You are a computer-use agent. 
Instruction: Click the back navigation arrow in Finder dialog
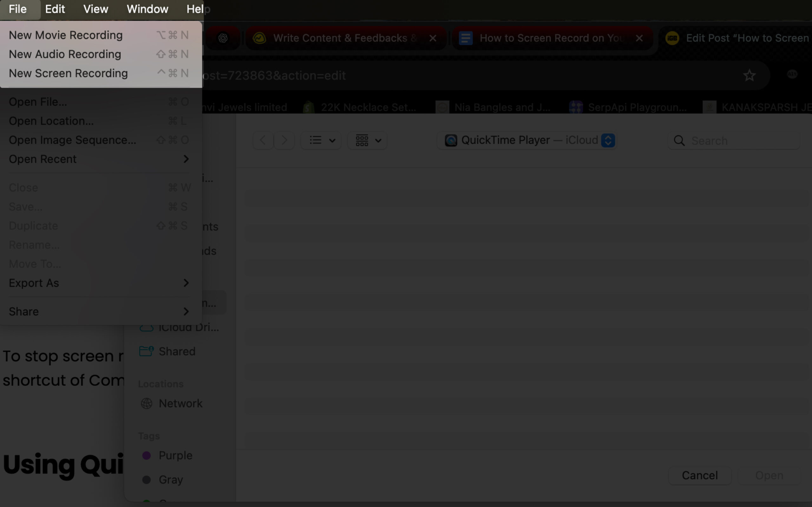pos(263,140)
